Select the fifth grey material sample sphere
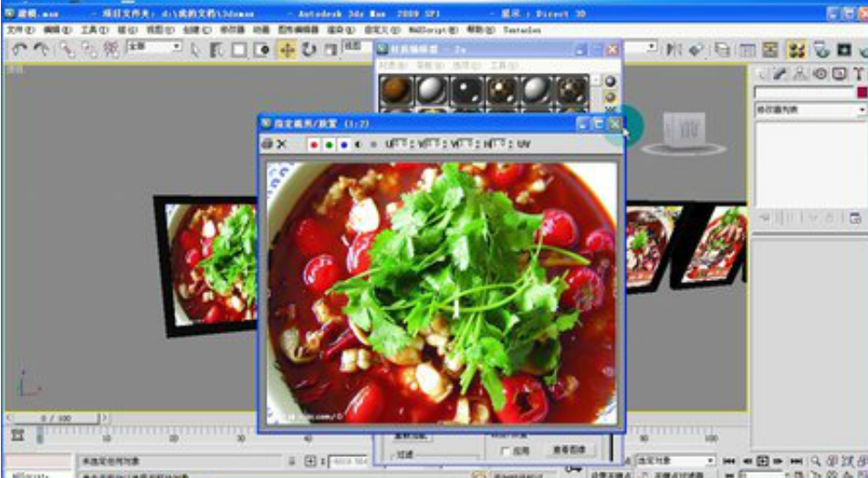 coord(537,89)
